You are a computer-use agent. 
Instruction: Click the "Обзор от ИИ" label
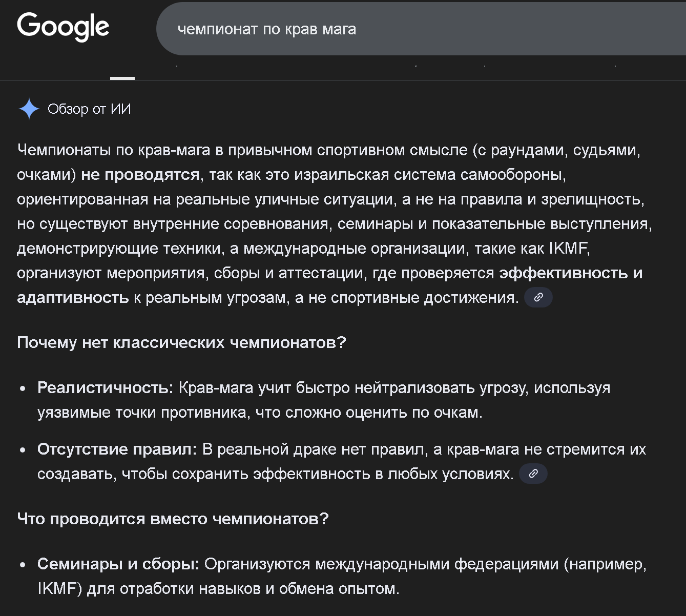click(89, 109)
